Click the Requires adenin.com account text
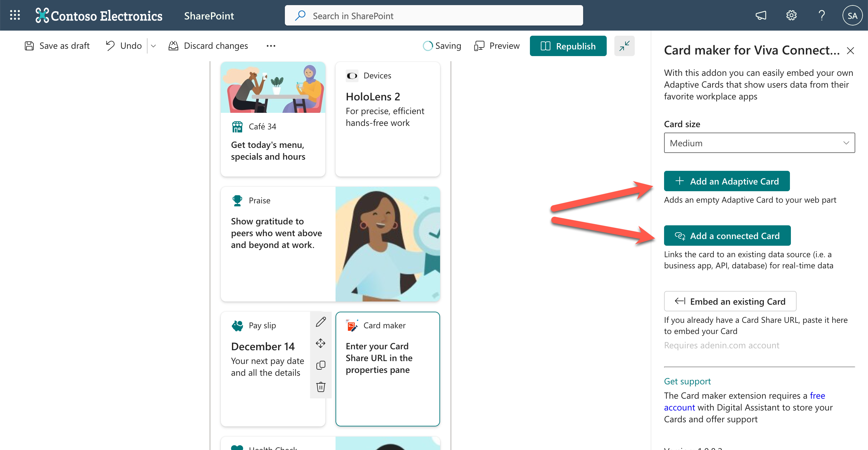The image size is (868, 450). (721, 345)
